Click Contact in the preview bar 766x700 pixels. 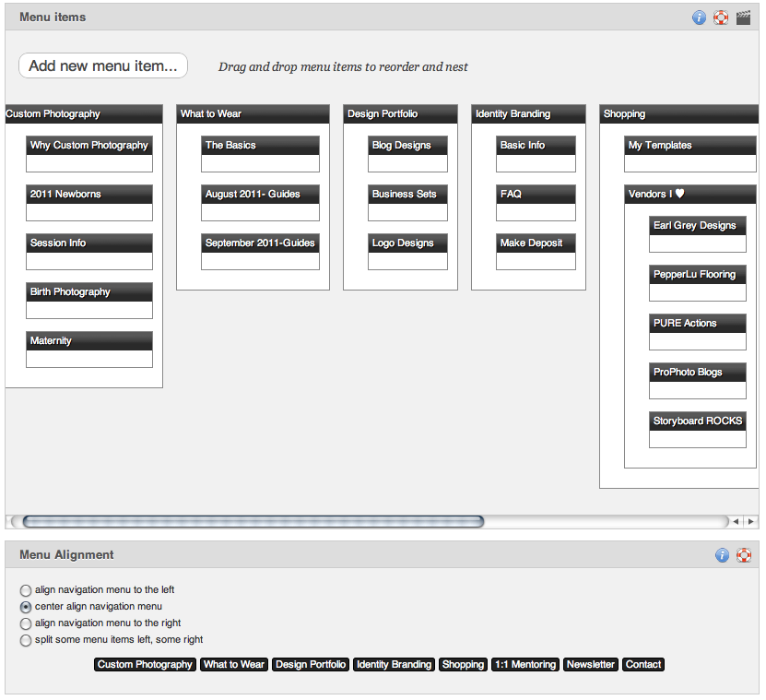point(643,664)
